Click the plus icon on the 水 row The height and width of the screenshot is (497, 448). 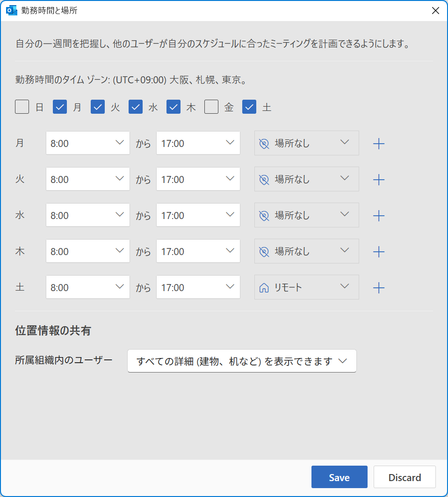pyautogui.click(x=379, y=215)
